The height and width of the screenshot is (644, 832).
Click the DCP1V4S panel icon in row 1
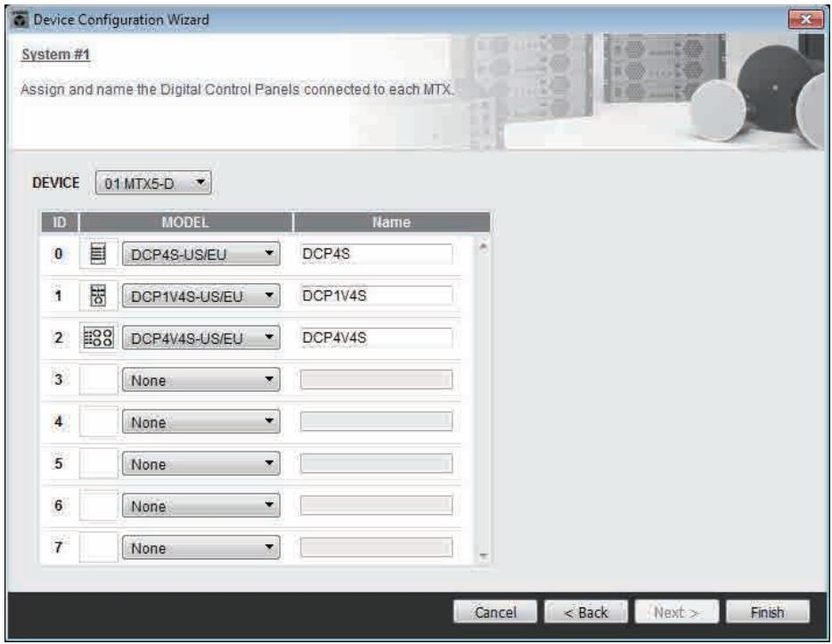pyautogui.click(x=98, y=296)
